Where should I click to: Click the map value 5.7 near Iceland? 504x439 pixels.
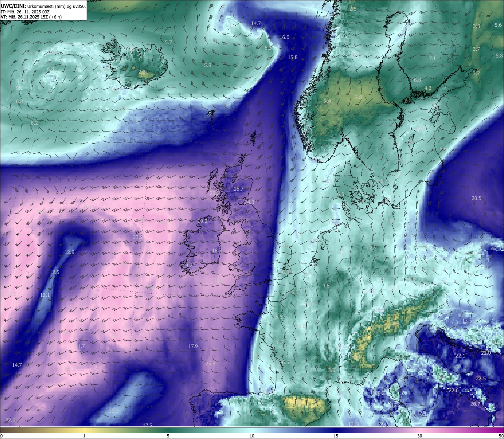[169, 42]
